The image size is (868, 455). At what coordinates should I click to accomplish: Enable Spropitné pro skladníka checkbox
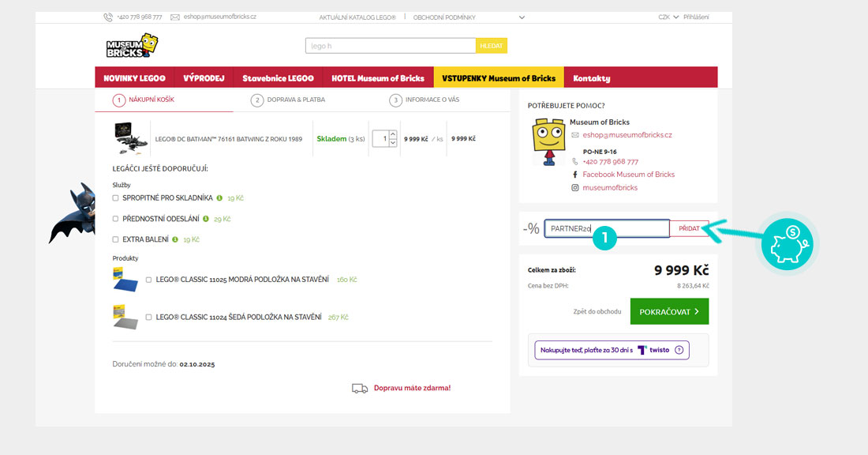[x=116, y=198]
